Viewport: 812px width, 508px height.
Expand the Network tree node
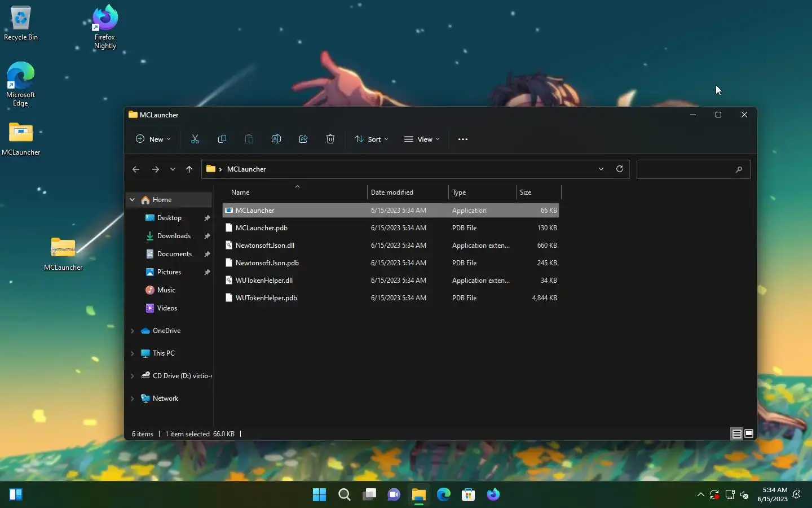(x=132, y=398)
